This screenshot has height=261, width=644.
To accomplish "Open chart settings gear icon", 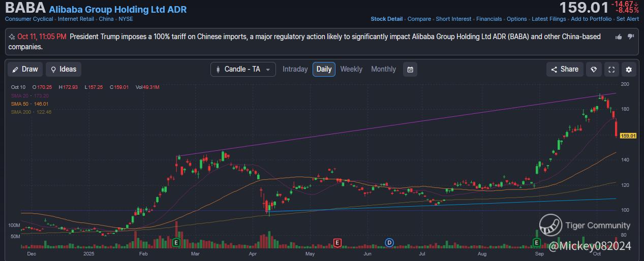I will point(629,70).
